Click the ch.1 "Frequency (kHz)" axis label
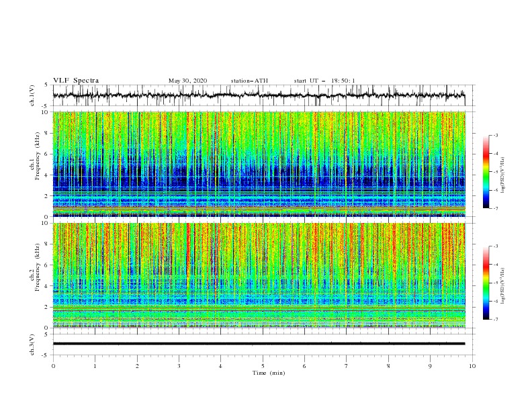This screenshot has width=532, height=411. [x=38, y=155]
